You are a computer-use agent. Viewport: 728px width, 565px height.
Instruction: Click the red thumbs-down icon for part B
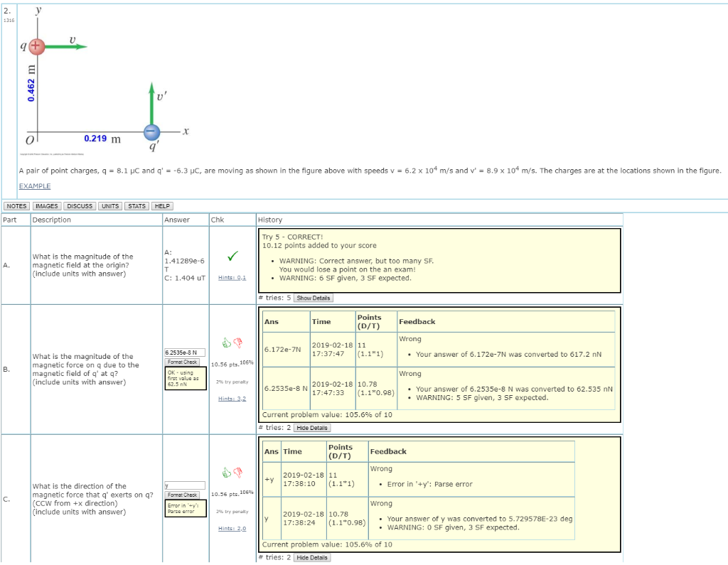pyautogui.click(x=237, y=343)
